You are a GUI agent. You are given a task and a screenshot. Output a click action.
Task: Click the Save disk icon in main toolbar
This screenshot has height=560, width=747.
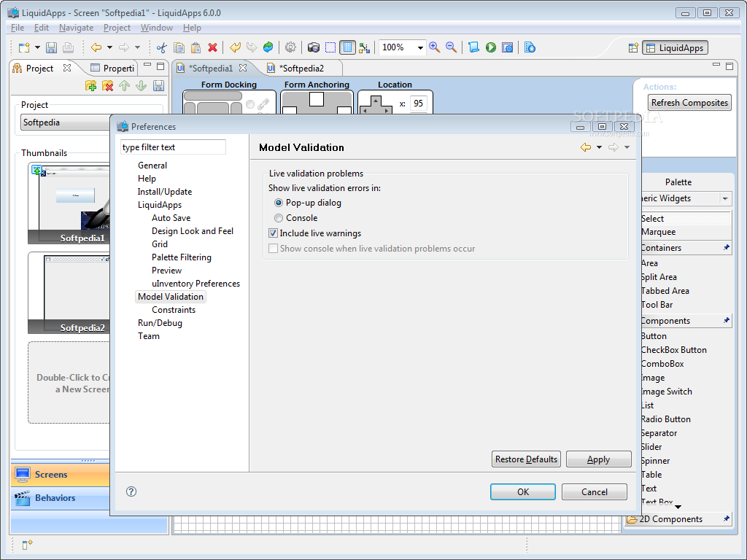(52, 47)
